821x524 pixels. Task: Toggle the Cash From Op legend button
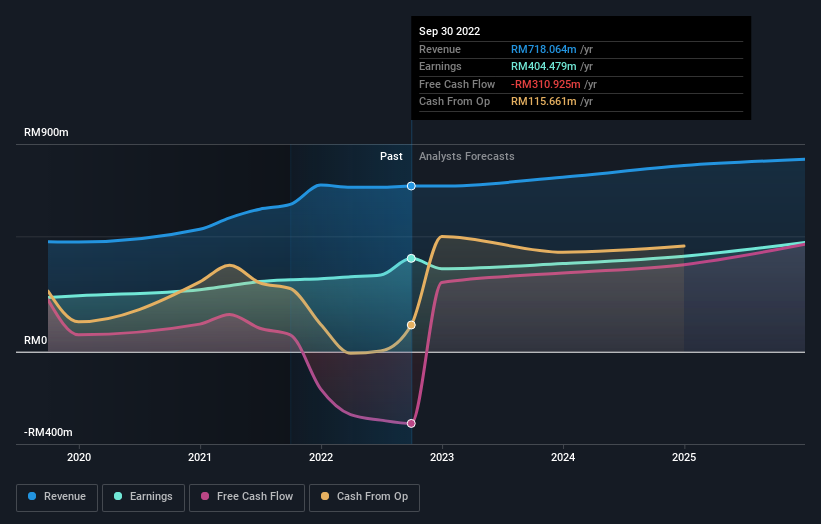coord(364,497)
